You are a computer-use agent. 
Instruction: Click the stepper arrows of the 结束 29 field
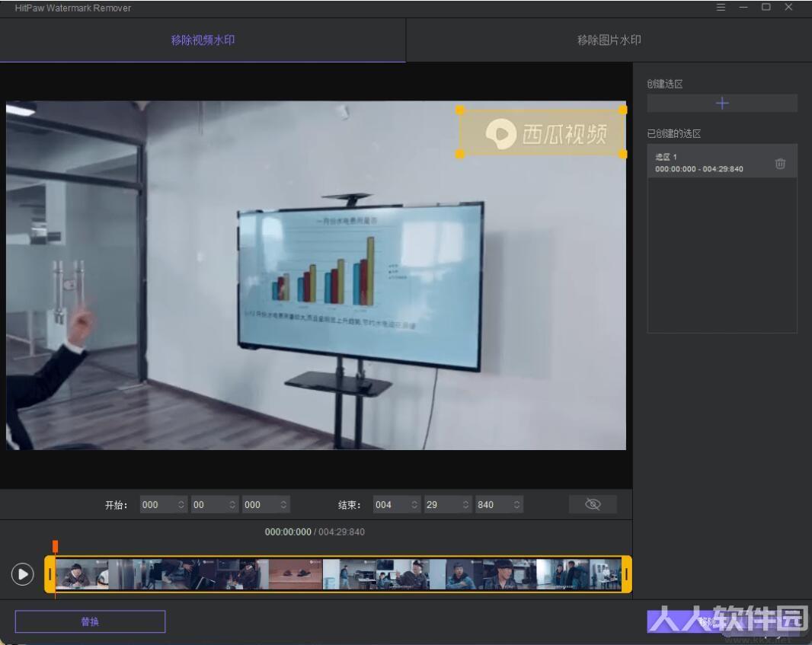click(465, 505)
